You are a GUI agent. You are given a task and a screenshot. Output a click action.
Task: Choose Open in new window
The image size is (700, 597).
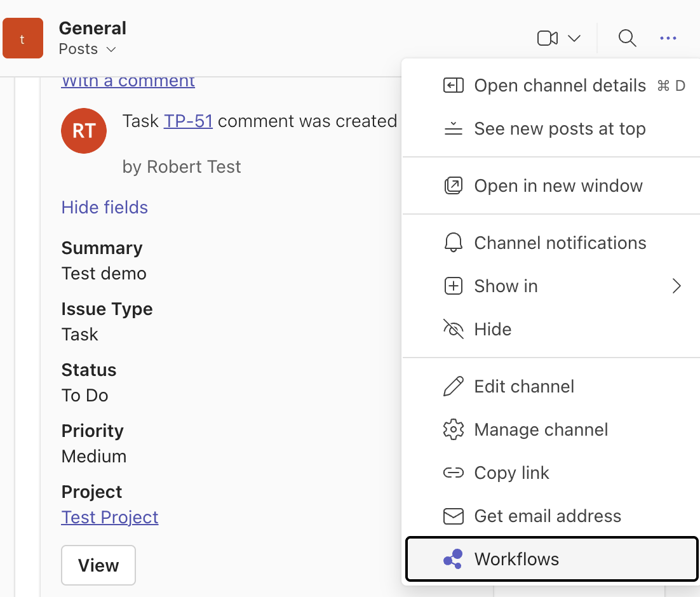pyautogui.click(x=558, y=186)
